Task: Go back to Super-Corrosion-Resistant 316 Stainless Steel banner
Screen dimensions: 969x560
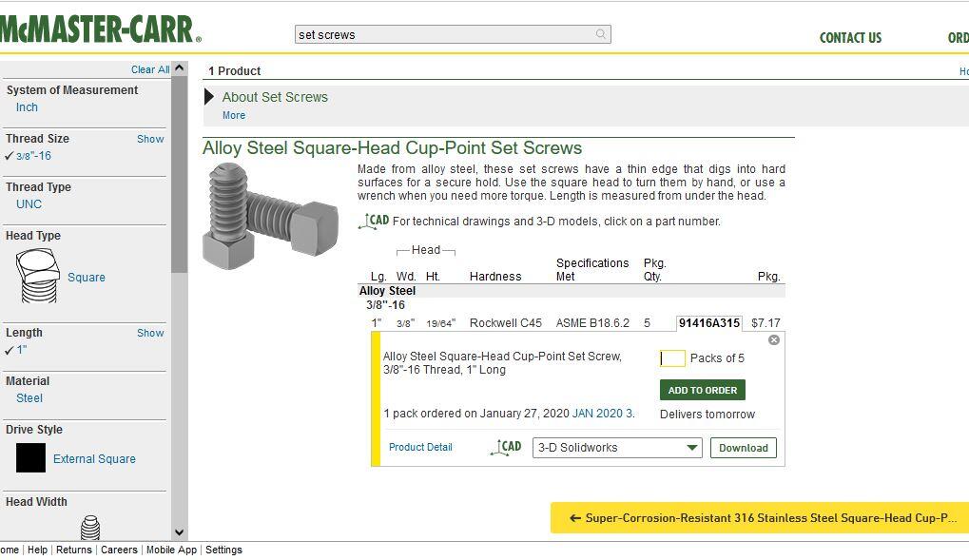Action: (x=760, y=518)
